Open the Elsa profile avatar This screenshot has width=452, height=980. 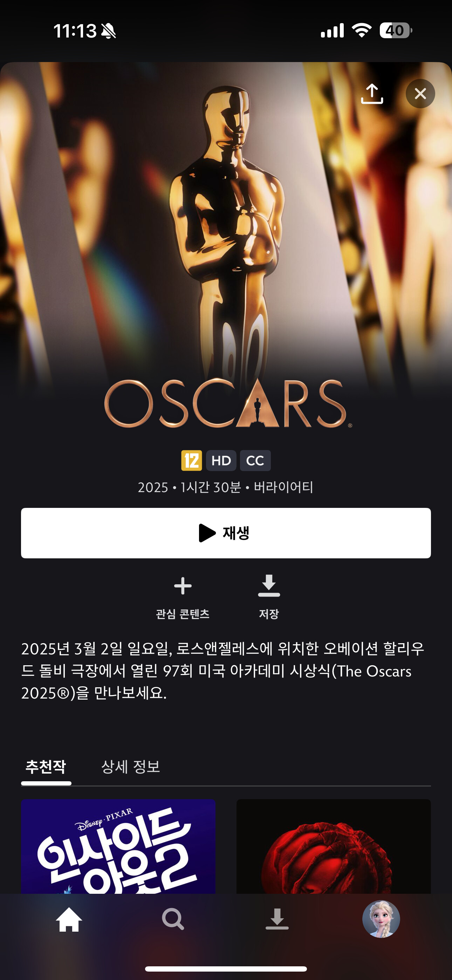pyautogui.click(x=381, y=919)
